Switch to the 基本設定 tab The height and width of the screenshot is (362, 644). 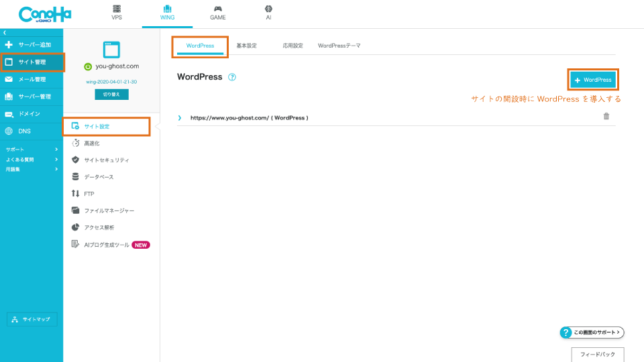(x=246, y=46)
